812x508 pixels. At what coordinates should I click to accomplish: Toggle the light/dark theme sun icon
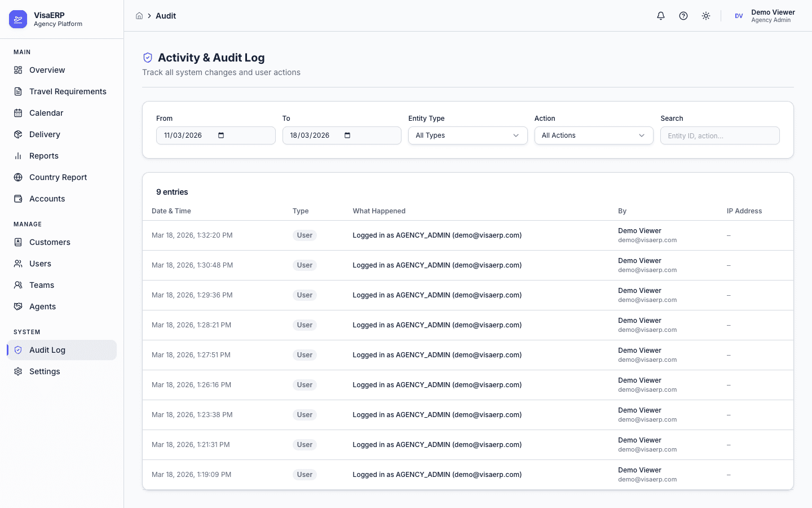(705, 16)
